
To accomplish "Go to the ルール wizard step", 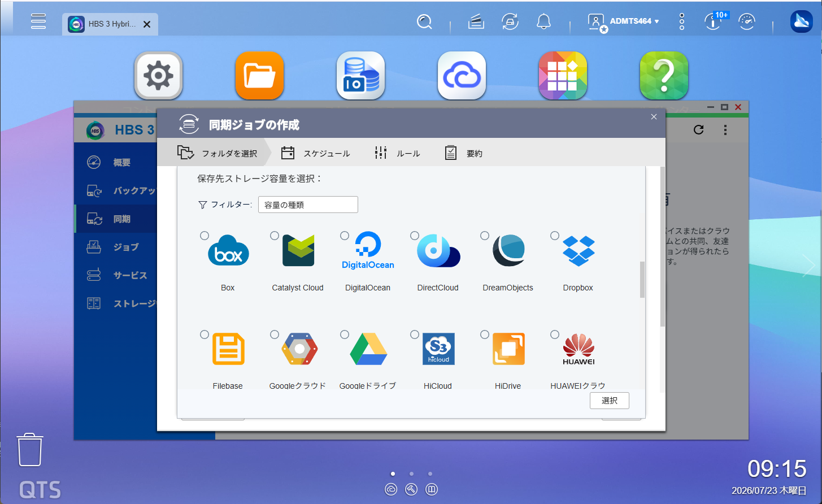I will tap(398, 153).
